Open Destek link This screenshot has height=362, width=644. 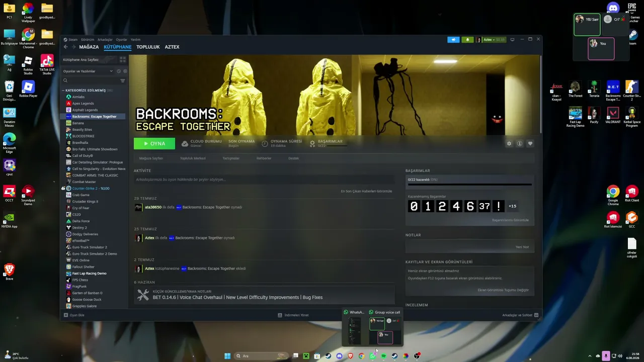click(x=294, y=158)
